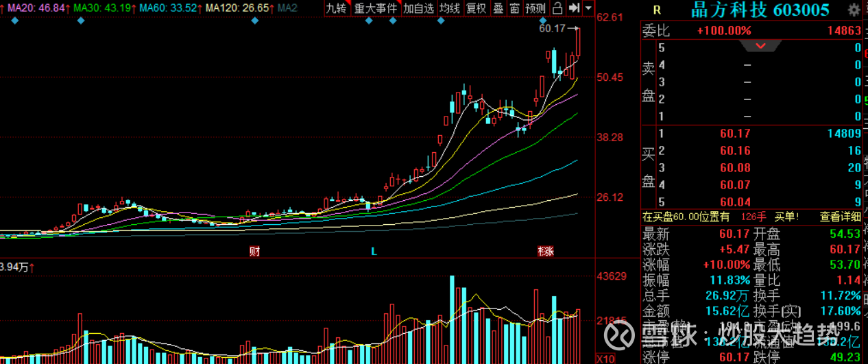
Task: Toggle the 九转 indicator button
Action: tap(336, 8)
